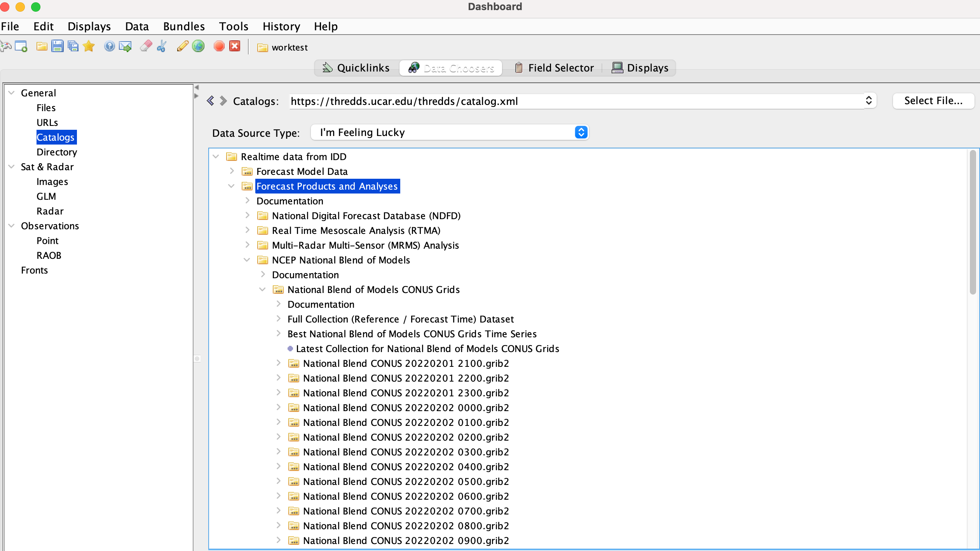This screenshot has width=980, height=551.
Task: Click the catalog tree vertical scrollbar
Action: coord(973,221)
